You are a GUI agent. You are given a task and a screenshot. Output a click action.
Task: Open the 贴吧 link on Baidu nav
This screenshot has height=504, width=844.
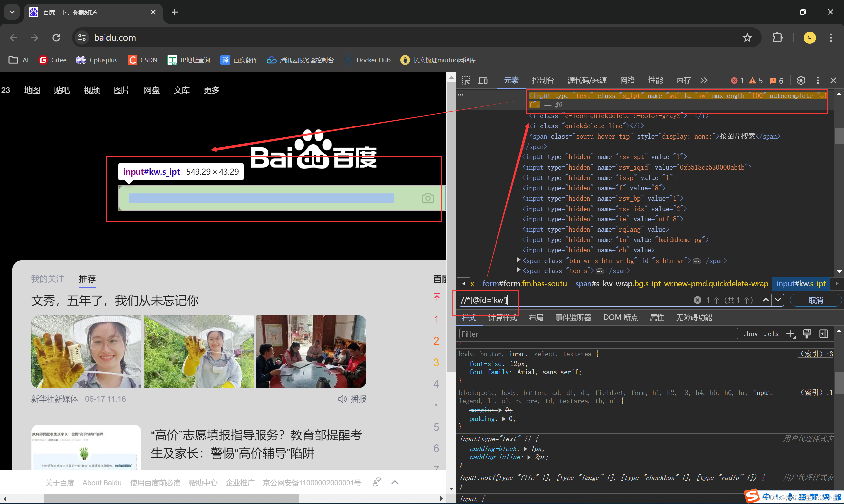[x=62, y=90]
